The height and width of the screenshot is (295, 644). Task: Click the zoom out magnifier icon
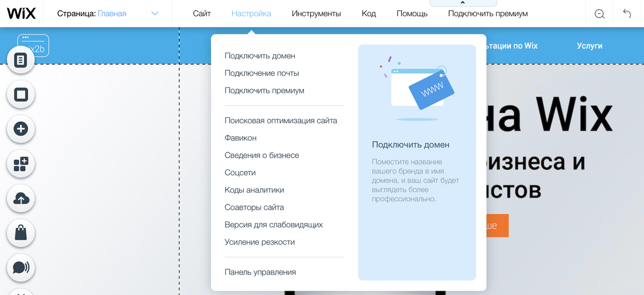[x=599, y=14]
